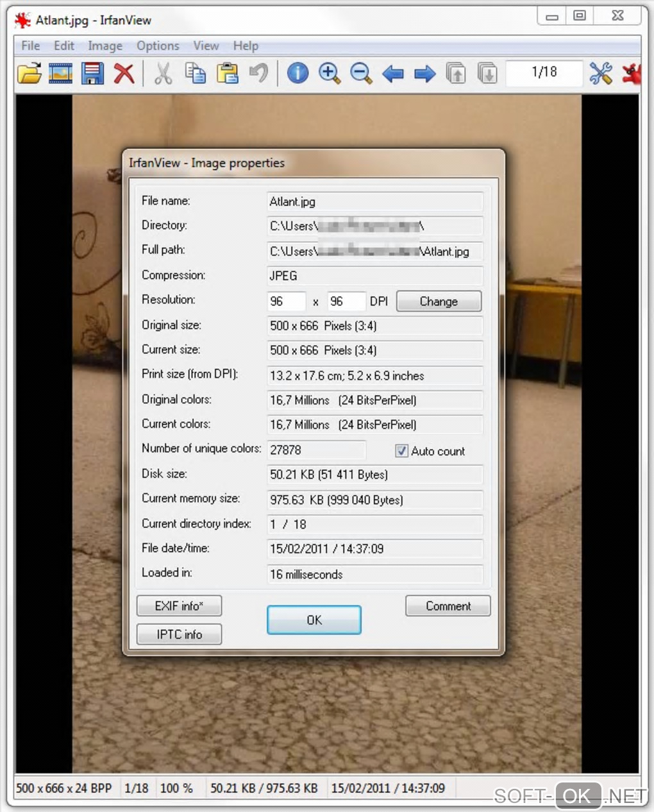Screen dimensions: 654x812
Task: Open the blue Information icon
Action: tap(298, 73)
